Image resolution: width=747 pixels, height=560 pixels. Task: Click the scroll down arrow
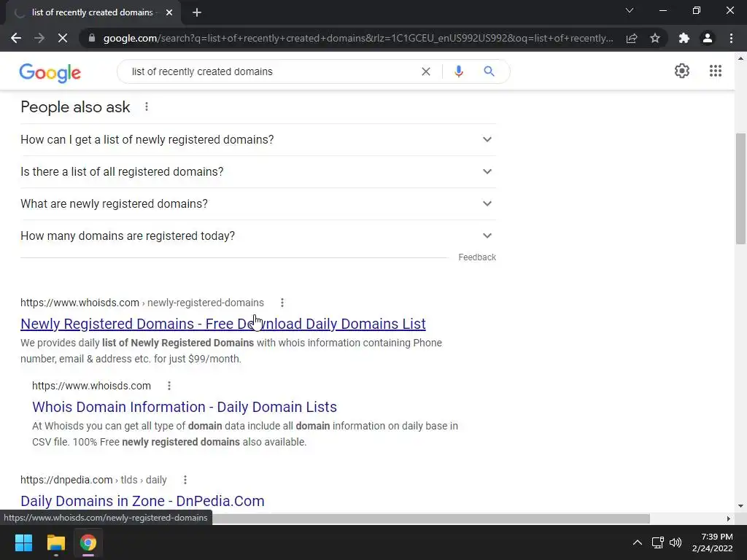click(x=741, y=506)
